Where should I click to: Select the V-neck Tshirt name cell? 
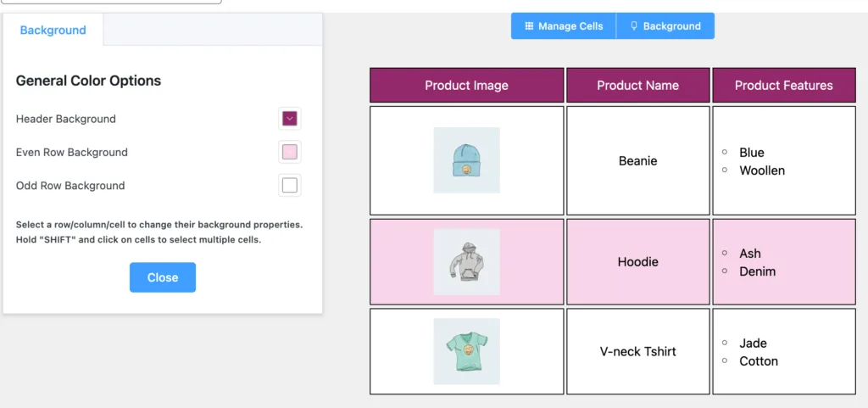click(x=637, y=351)
